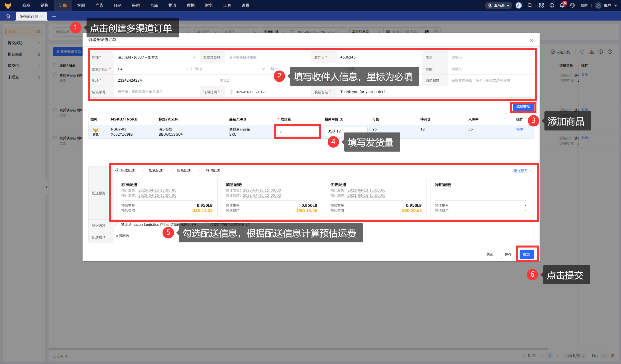
Task: Enable 禁止 Amazon Logistics carrier checkbox
Action: (x=117, y=225)
